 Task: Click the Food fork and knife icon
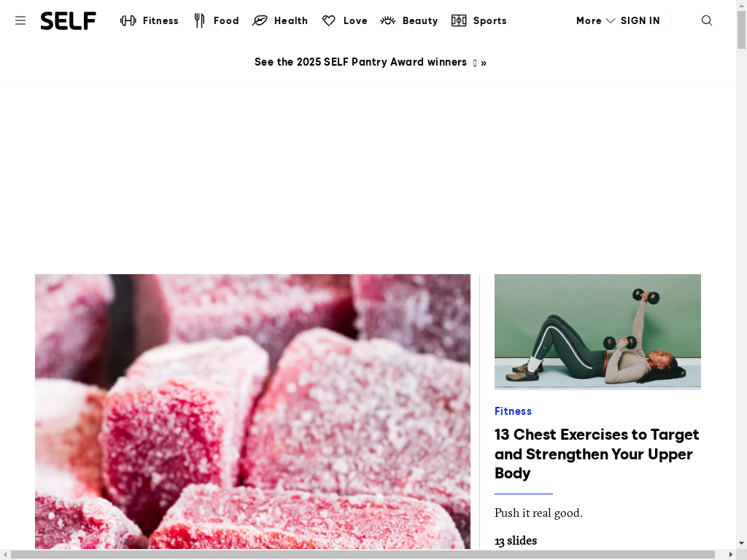point(199,20)
